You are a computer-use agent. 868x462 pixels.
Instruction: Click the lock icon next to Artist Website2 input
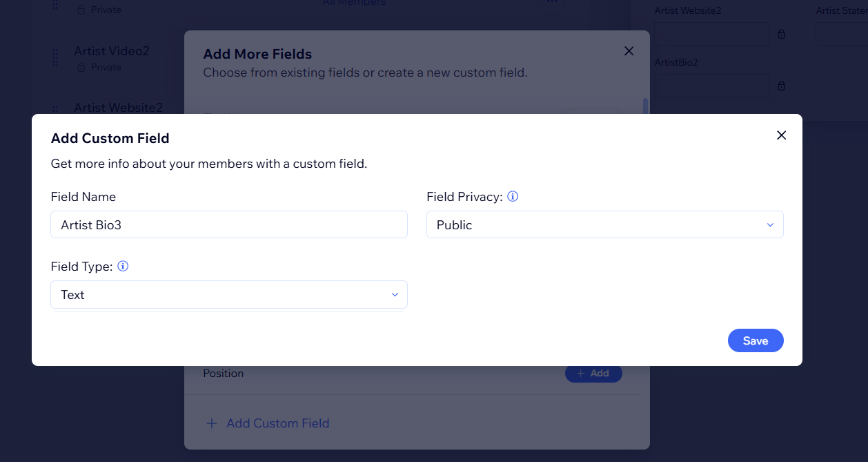click(x=782, y=34)
